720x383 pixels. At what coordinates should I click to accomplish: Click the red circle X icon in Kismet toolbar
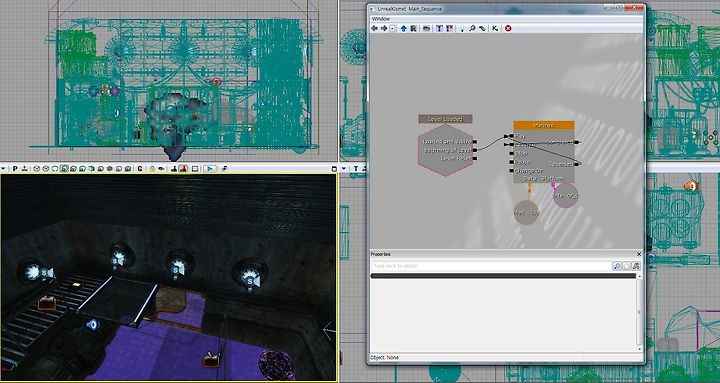[508, 28]
